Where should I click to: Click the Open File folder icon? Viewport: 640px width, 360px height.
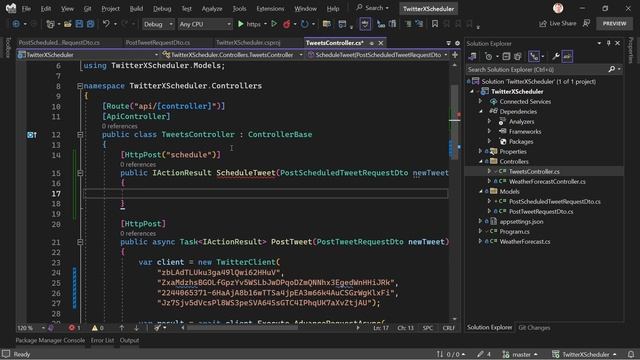68,24
